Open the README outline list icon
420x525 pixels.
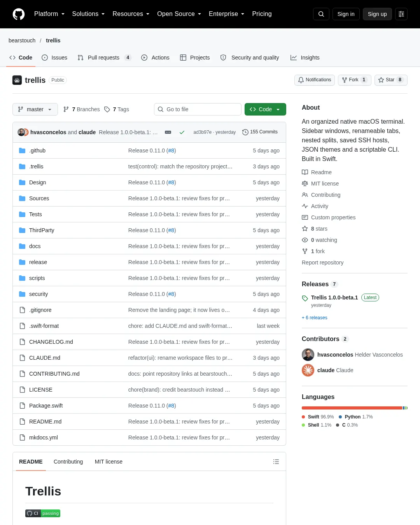point(276,462)
